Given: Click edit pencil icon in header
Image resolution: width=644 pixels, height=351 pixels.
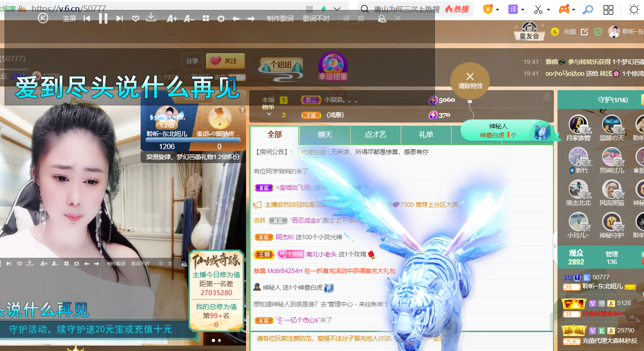Looking at the screenshot, I should [x=585, y=32].
